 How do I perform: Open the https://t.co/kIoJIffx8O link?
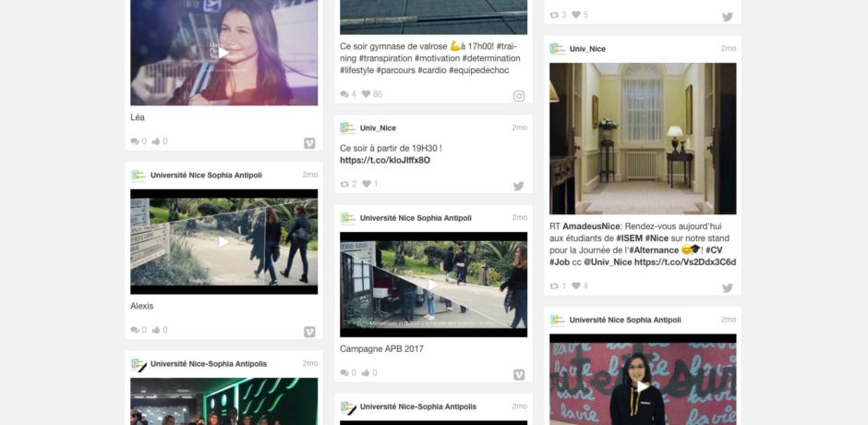tap(384, 160)
